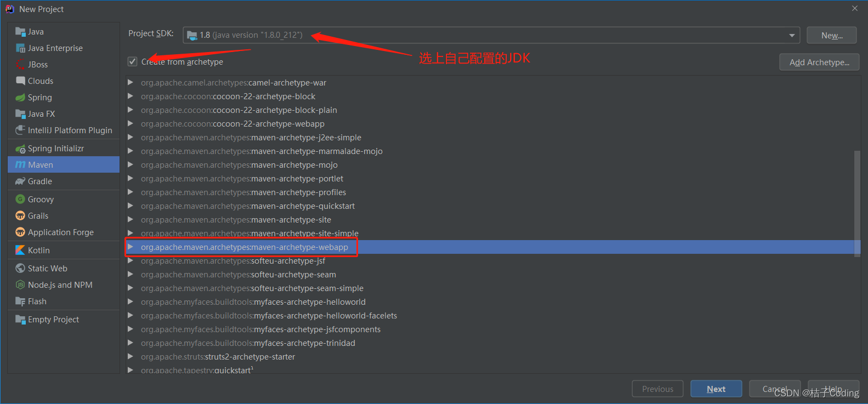This screenshot has height=404, width=868.
Task: Click the Java FX folder icon
Action: click(x=20, y=114)
